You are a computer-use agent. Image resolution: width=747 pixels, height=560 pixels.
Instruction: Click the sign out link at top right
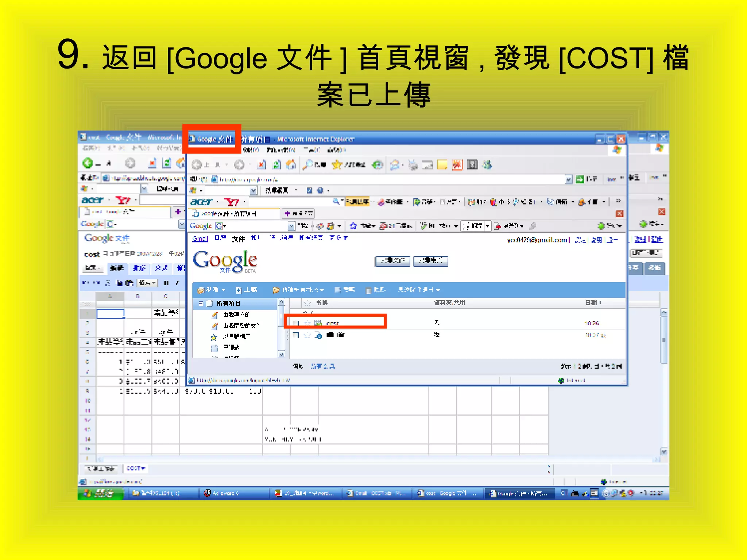pos(613,240)
